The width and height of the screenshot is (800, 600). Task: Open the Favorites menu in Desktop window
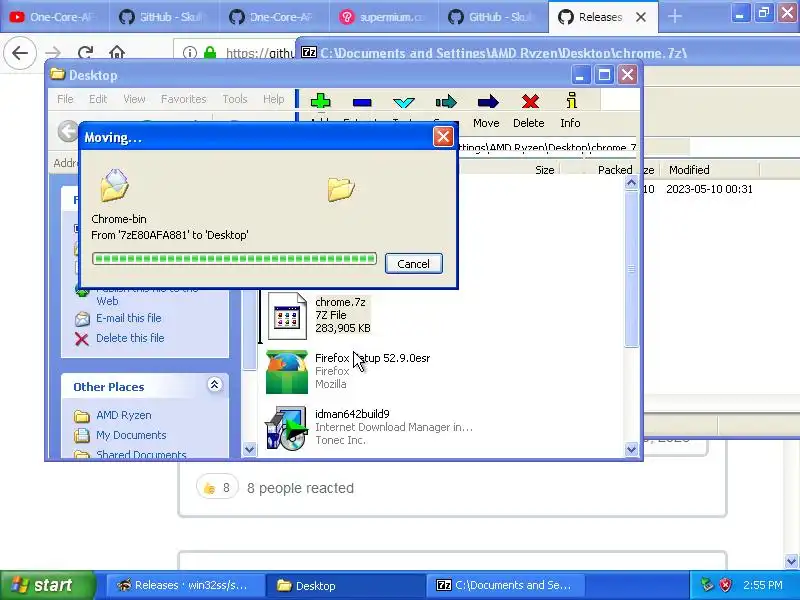(x=183, y=99)
